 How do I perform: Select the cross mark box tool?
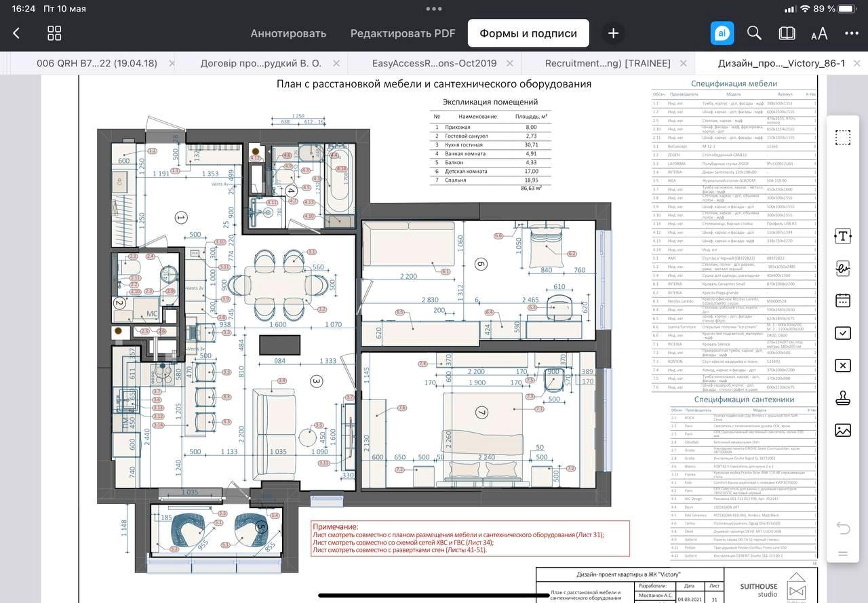click(842, 366)
